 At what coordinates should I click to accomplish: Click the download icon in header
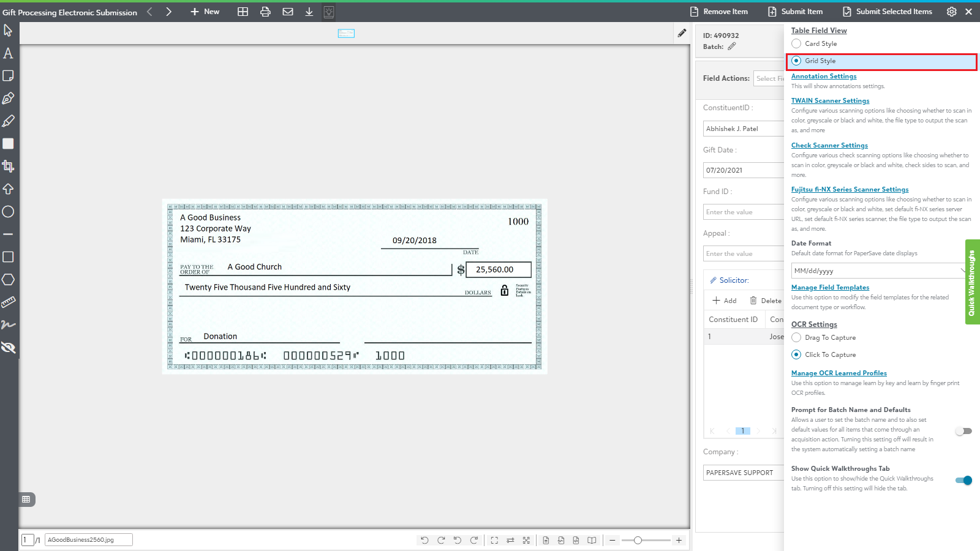tap(309, 12)
